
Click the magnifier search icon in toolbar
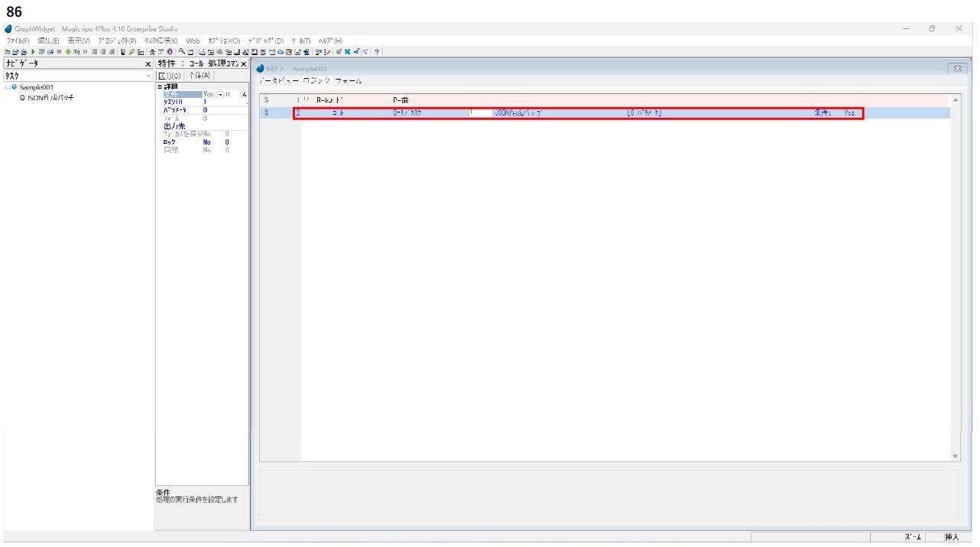(182, 52)
